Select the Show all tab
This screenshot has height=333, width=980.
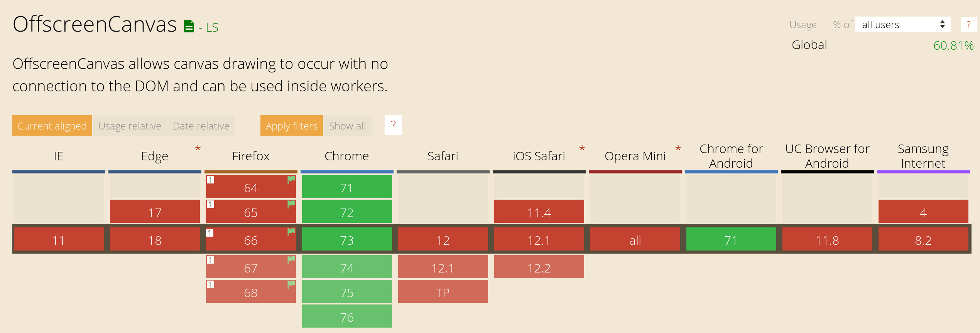coord(347,126)
